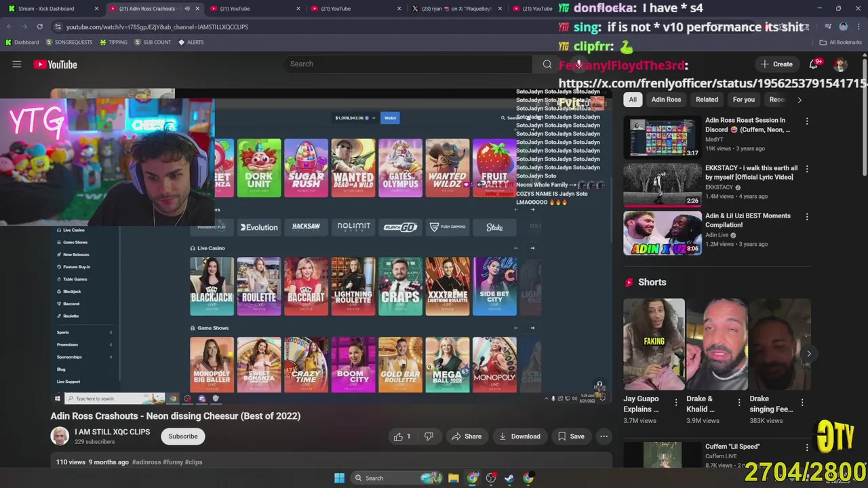Screen dimensions: 868x488
Task: Show more filter chips with right arrow
Action: click(799, 100)
